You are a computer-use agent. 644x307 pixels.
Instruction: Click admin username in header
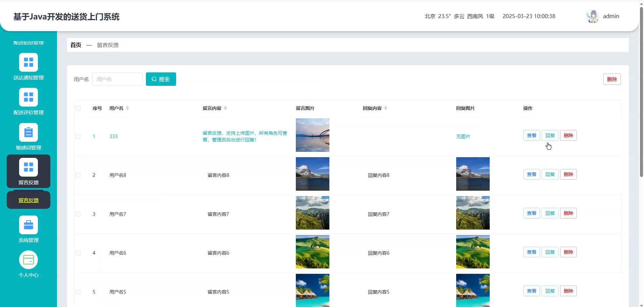pos(611,16)
